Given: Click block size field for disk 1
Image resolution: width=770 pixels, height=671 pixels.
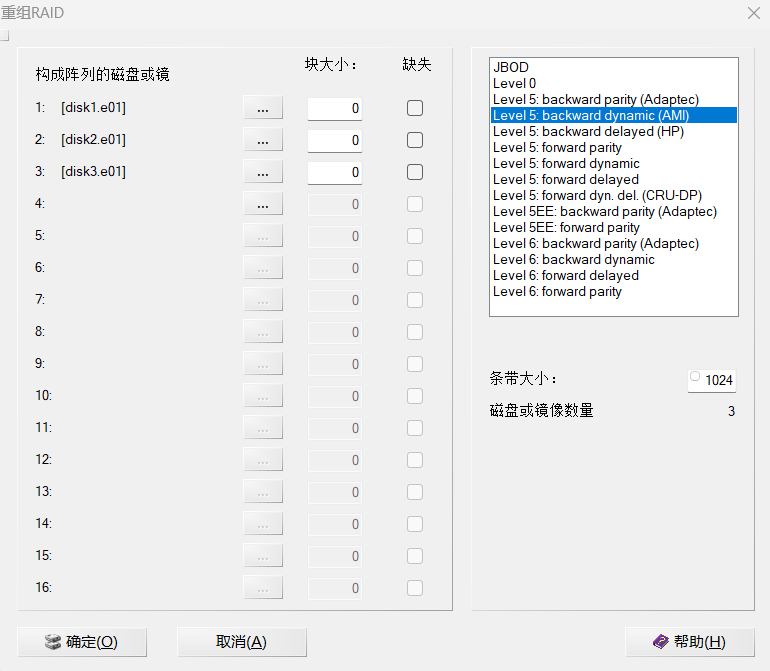Looking at the screenshot, I should click(x=334, y=108).
